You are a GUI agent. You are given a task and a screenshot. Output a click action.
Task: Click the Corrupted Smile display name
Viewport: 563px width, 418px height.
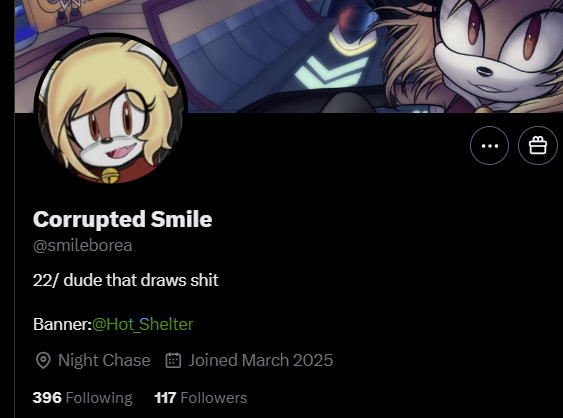click(122, 219)
